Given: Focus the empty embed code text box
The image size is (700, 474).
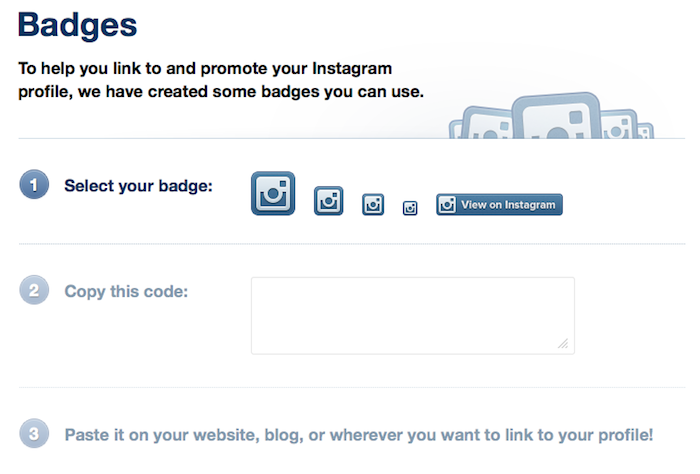Looking at the screenshot, I should point(412,315).
